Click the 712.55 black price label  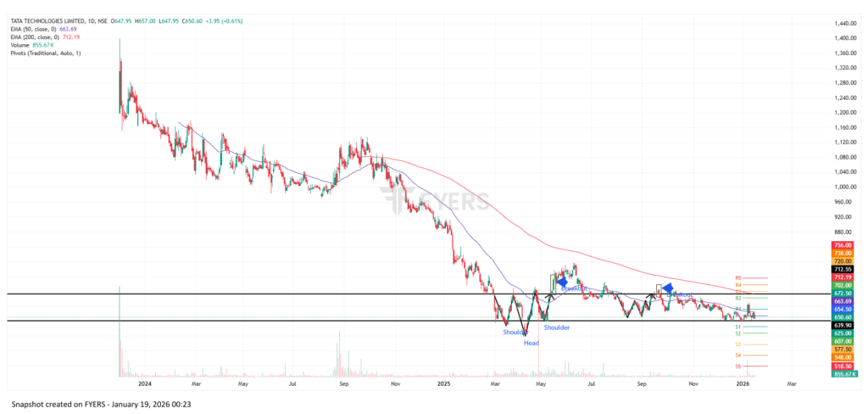(843, 270)
